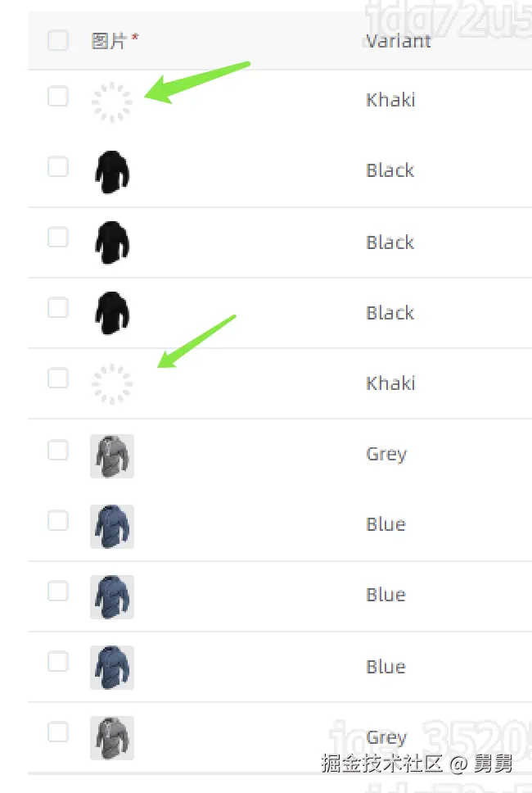
Task: Tick the first Grey row checkbox
Action: coord(58,450)
